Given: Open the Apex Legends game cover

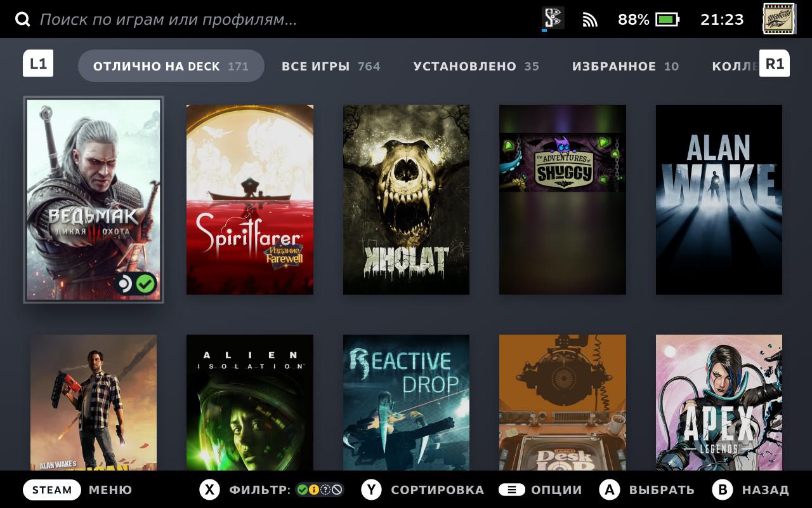Looking at the screenshot, I should [719, 403].
